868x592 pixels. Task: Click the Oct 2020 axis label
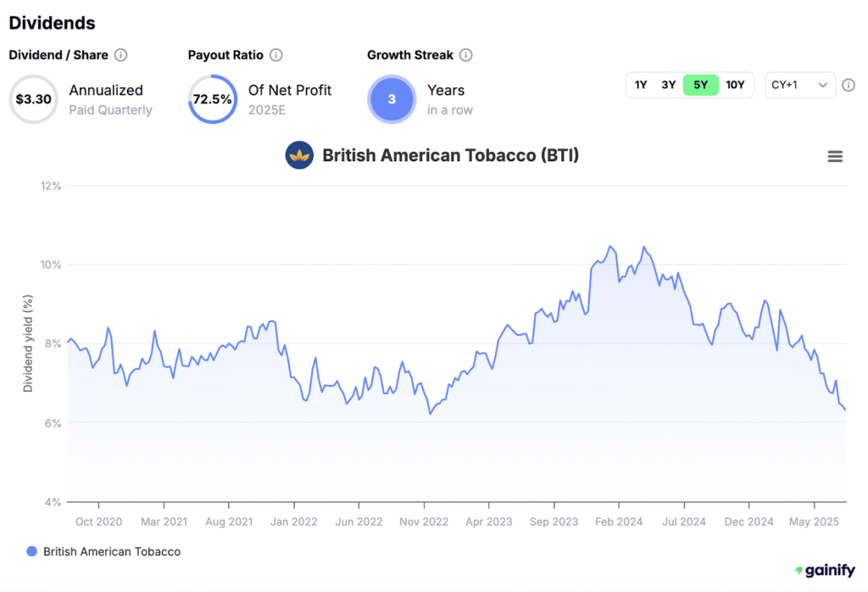tap(98, 522)
